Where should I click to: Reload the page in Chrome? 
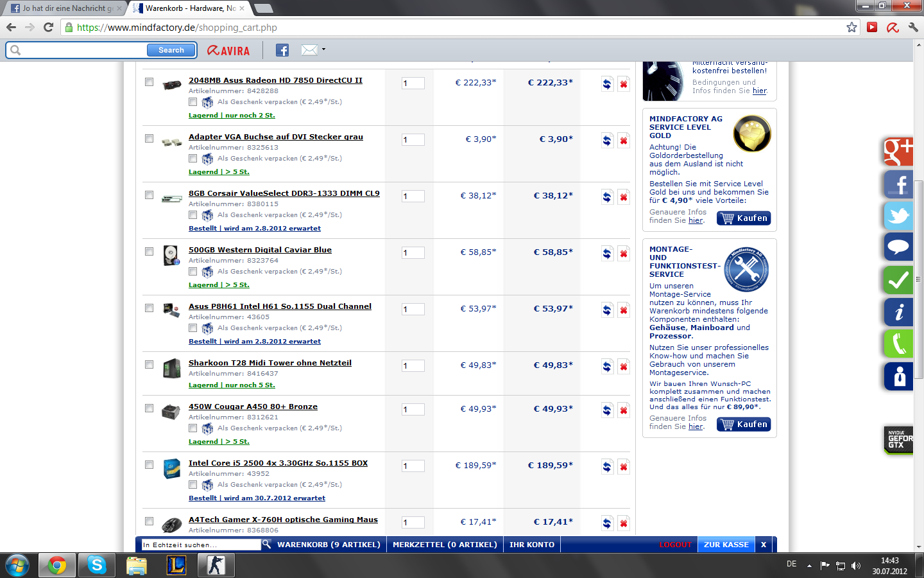[x=48, y=27]
